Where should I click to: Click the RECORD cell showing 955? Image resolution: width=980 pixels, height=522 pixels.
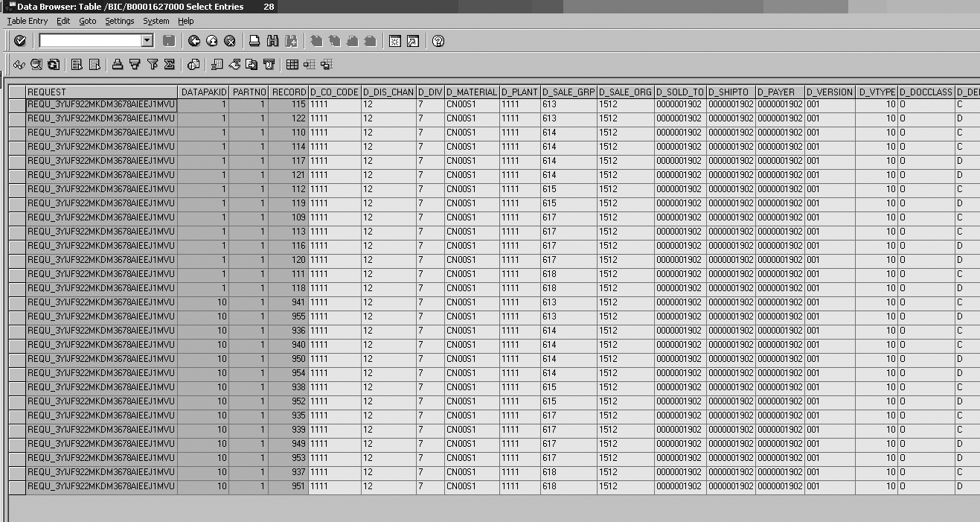[x=288, y=317]
